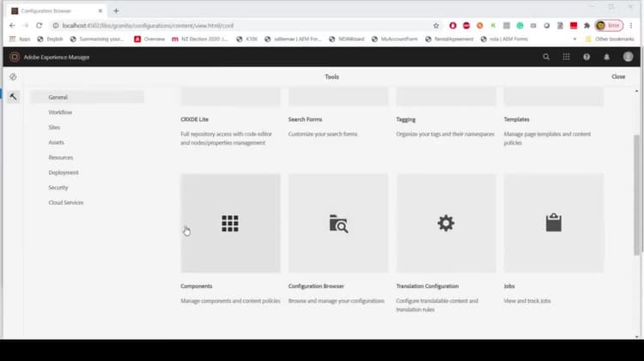Close the Configuration Browser tab
Image resolution: width=644 pixels, height=361 pixels.
100,10
